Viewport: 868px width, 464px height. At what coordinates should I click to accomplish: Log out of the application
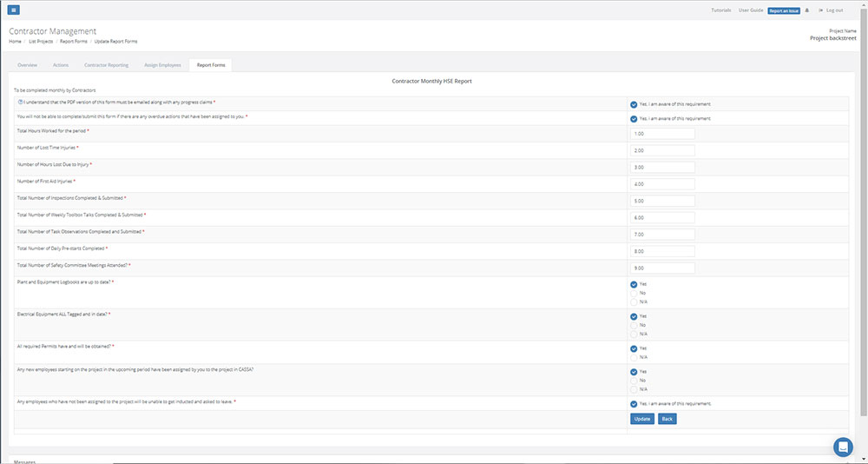[831, 10]
